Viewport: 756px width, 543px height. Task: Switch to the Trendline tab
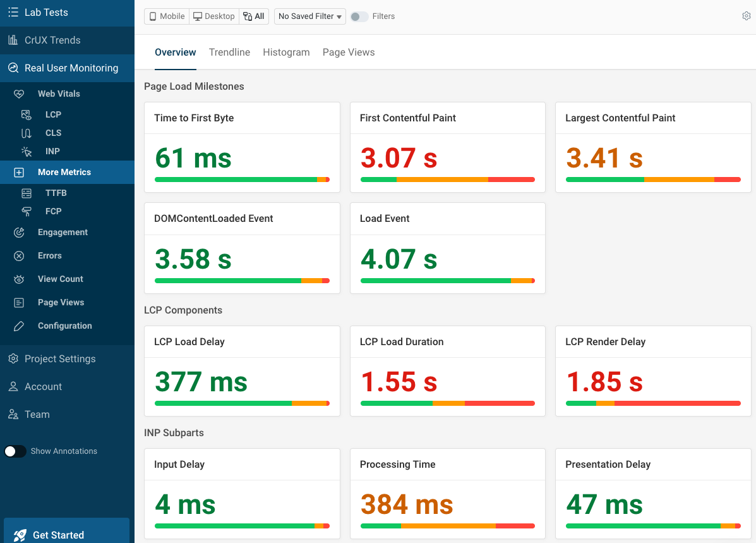(x=229, y=52)
